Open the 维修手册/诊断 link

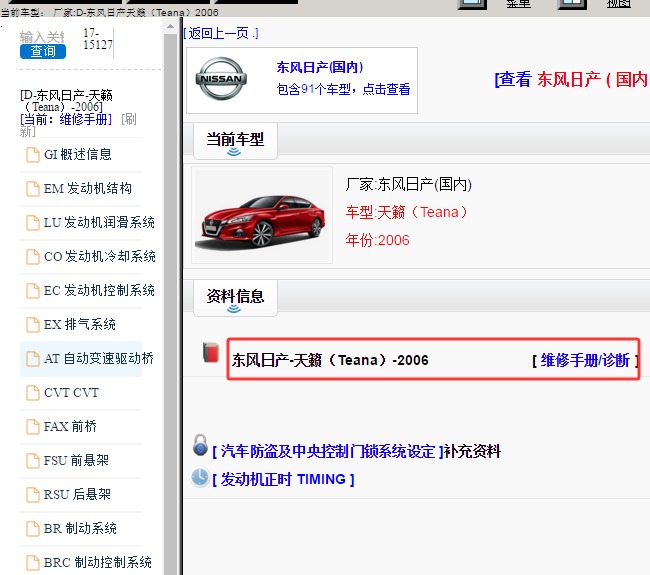[585, 360]
